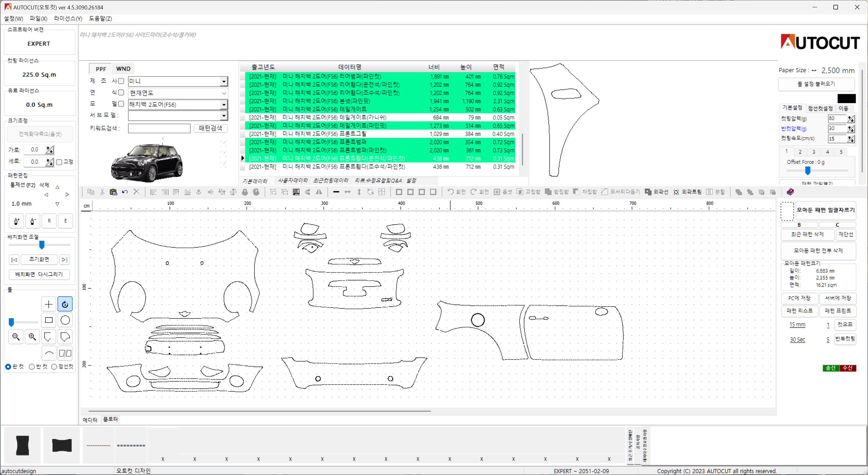Click the zoom in magnifier
This screenshot has width=868, height=475.
pos(32,337)
